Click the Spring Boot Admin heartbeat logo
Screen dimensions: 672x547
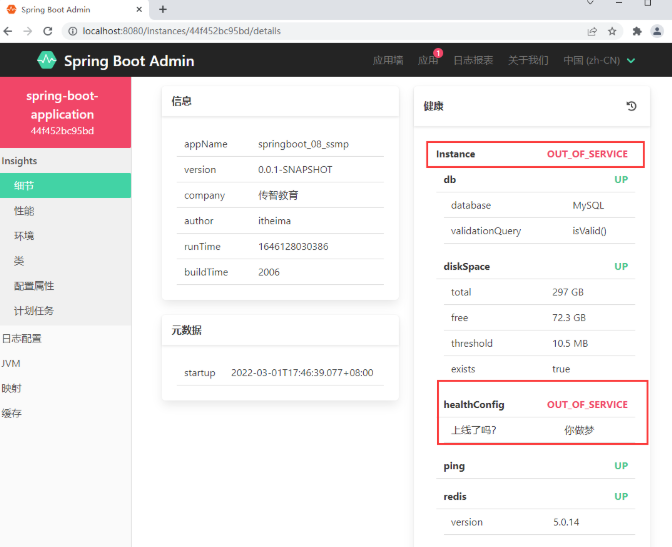47,60
